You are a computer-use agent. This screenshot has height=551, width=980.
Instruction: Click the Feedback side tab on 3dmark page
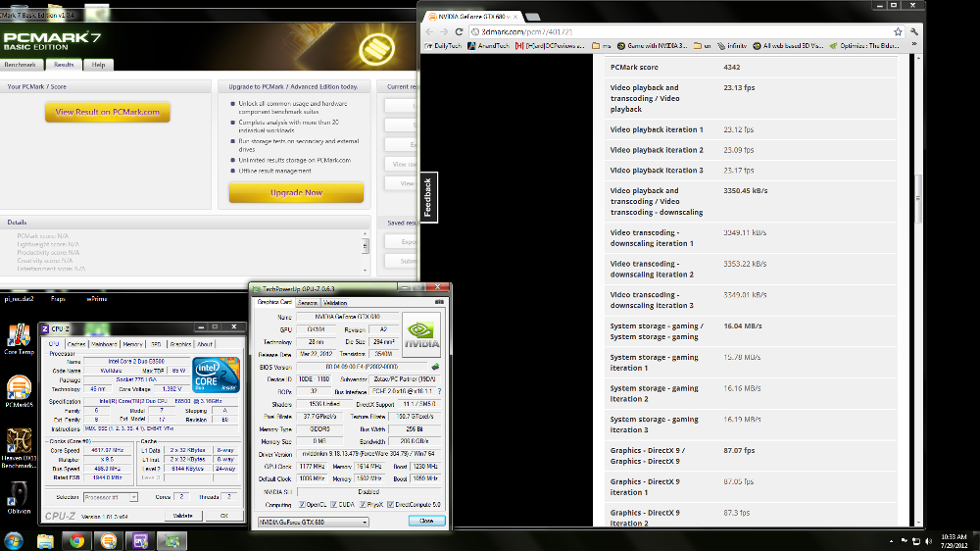click(x=428, y=197)
